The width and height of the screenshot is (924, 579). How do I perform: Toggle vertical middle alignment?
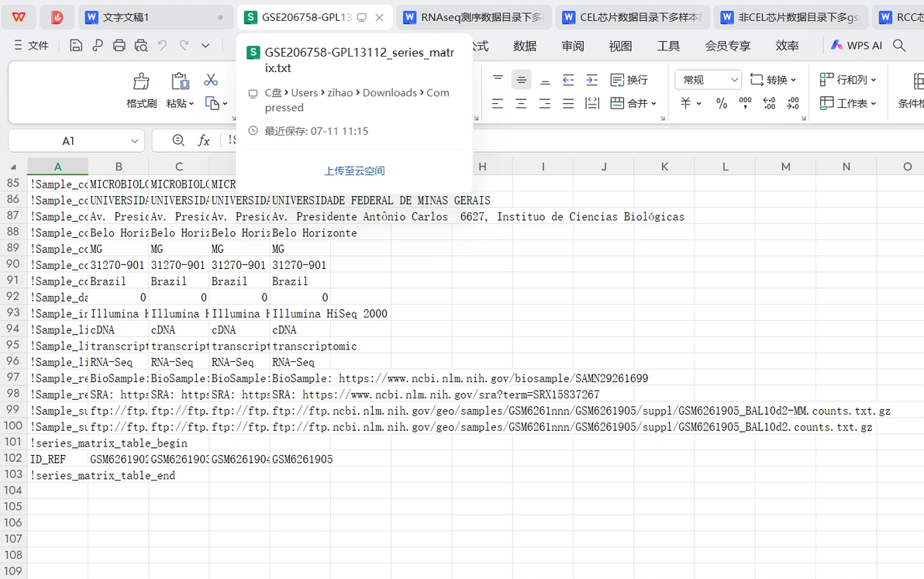[x=522, y=79]
